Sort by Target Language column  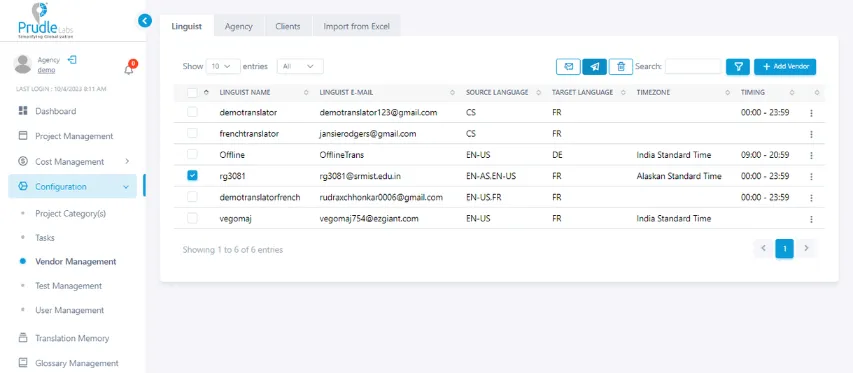(589, 92)
